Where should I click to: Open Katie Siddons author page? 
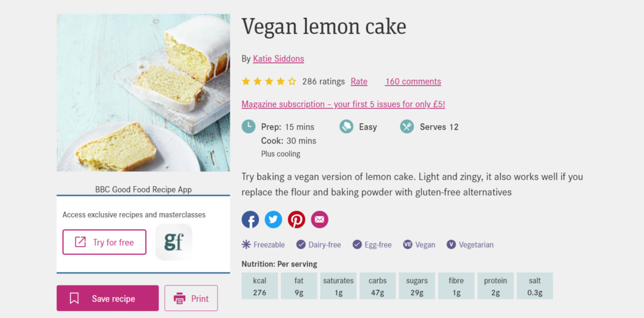click(x=279, y=58)
